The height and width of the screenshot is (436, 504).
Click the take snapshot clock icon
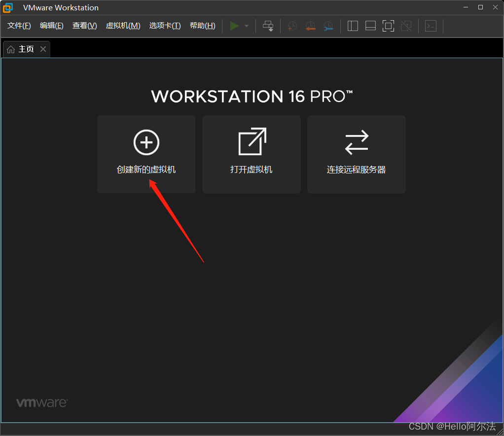click(292, 26)
